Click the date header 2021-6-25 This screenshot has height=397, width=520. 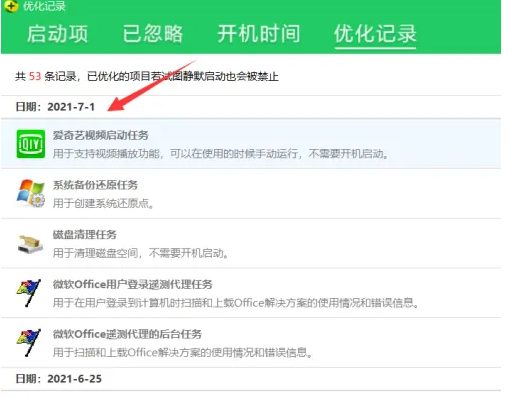59,379
